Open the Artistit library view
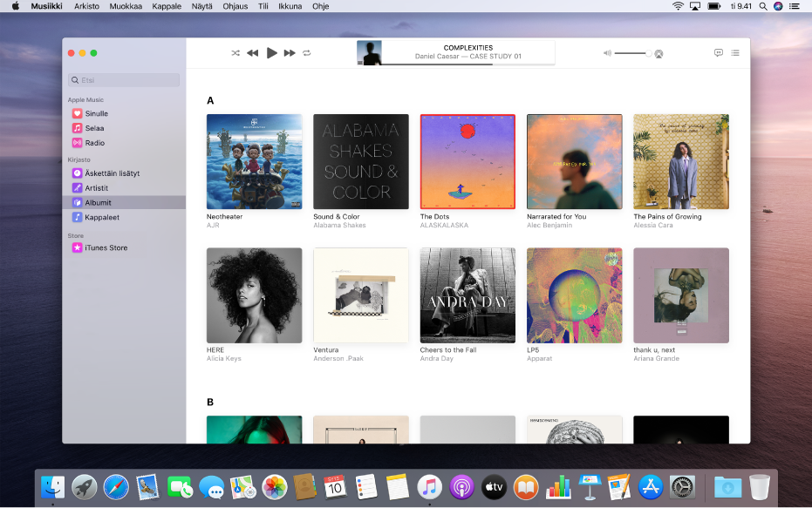 click(95, 187)
